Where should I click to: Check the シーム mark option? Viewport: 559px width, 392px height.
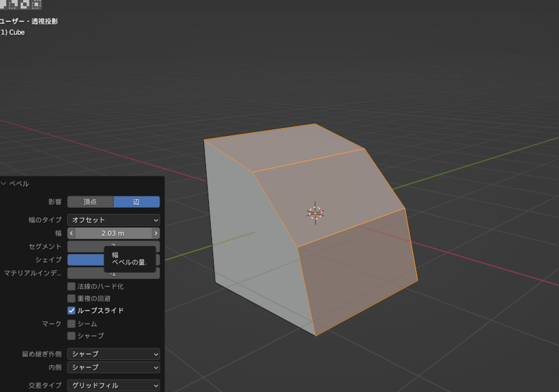point(71,324)
